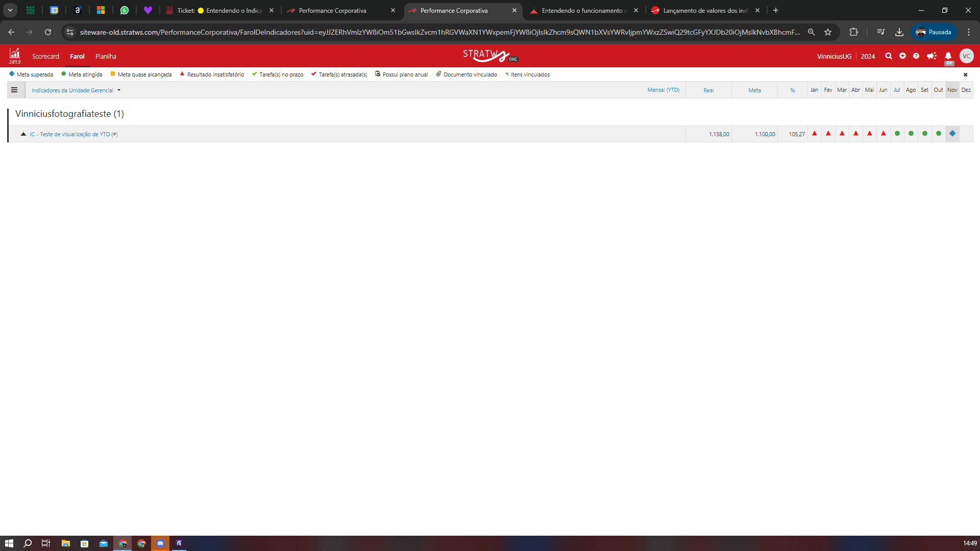Click the blue diamond status for Nov
Viewport: 980px width, 551px height.
[x=952, y=134]
